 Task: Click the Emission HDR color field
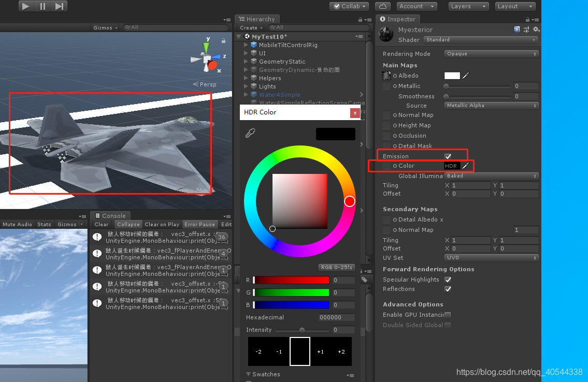(x=452, y=166)
